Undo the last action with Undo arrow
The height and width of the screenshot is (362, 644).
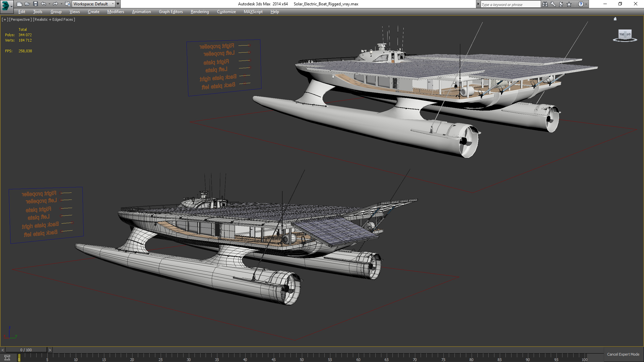click(x=44, y=4)
